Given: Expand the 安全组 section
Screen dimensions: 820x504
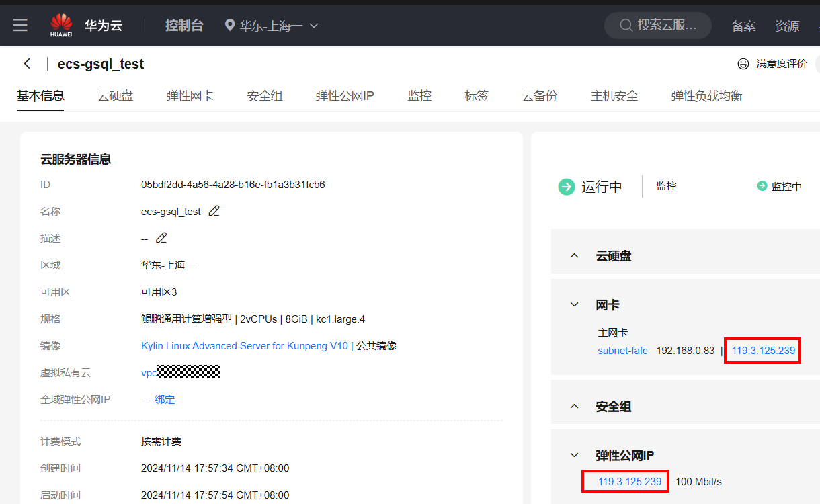Looking at the screenshot, I should click(x=575, y=407).
